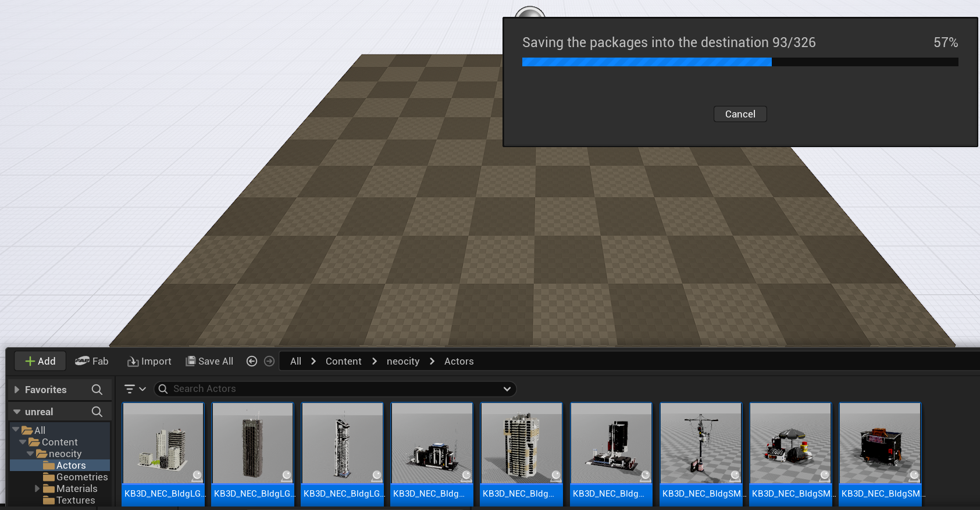Cancel the package saving progress

coord(740,114)
